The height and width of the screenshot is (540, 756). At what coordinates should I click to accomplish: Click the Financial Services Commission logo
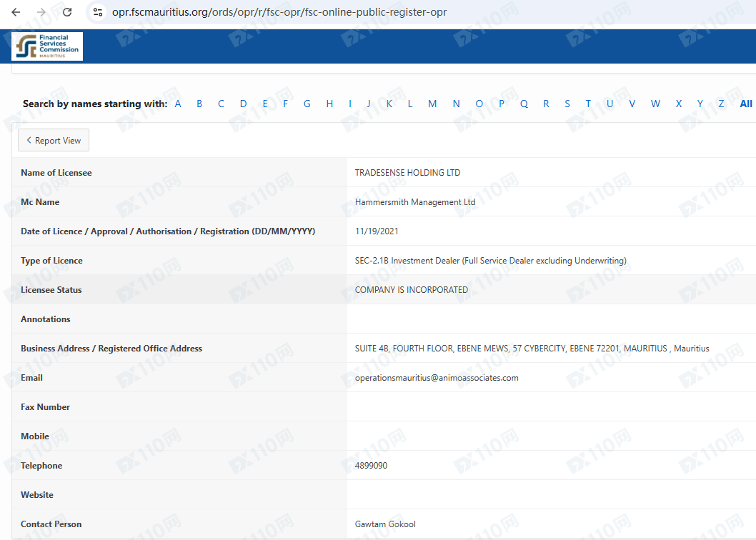(47, 46)
